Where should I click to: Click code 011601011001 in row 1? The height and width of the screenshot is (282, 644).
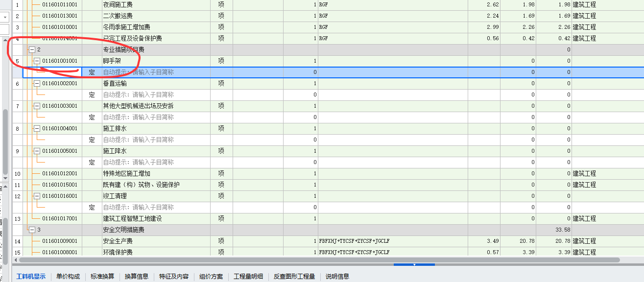[x=60, y=4]
